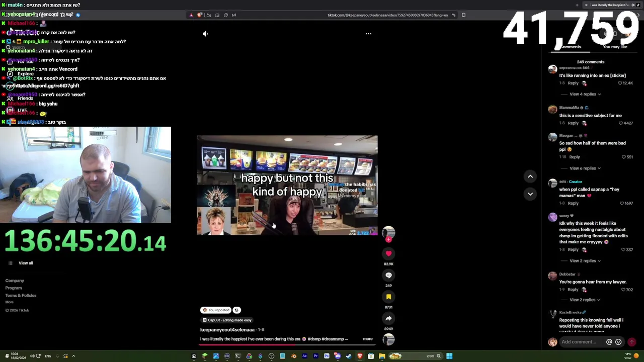
Task: Play video thumbnail in player
Action: [287, 185]
